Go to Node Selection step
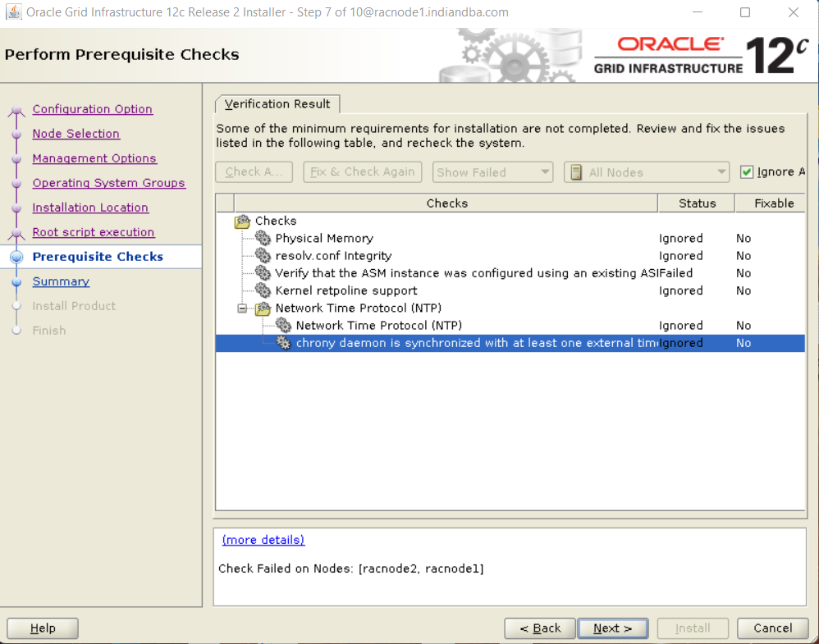The width and height of the screenshot is (819, 644). tap(76, 134)
